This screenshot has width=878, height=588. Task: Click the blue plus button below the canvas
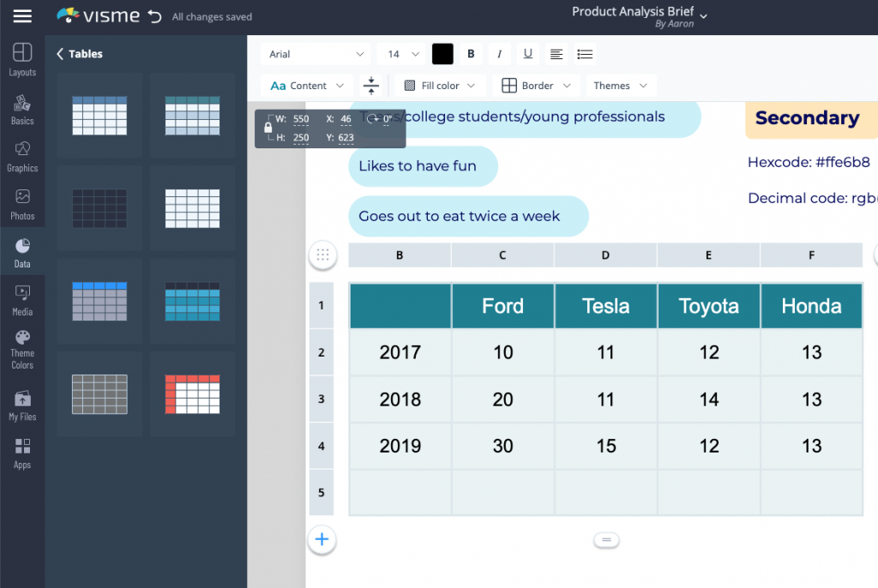322,540
